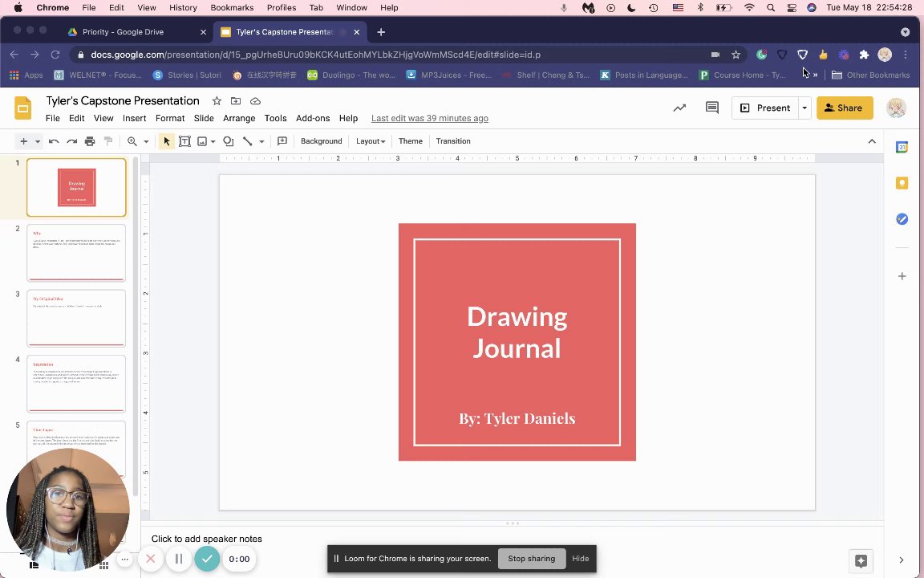Open the Layout dropdown
Viewport: 924px width, 578px height.
click(x=371, y=141)
